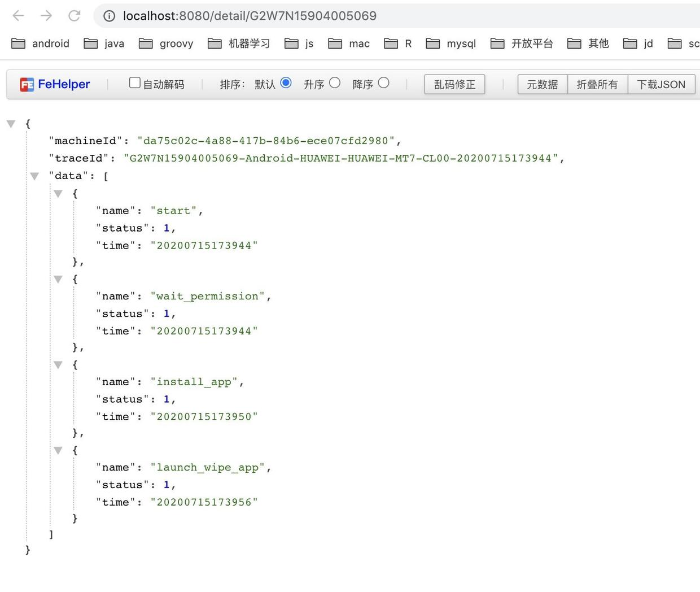The height and width of the screenshot is (592, 700).
Task: Collapse the "data" array triangle
Action: point(34,176)
